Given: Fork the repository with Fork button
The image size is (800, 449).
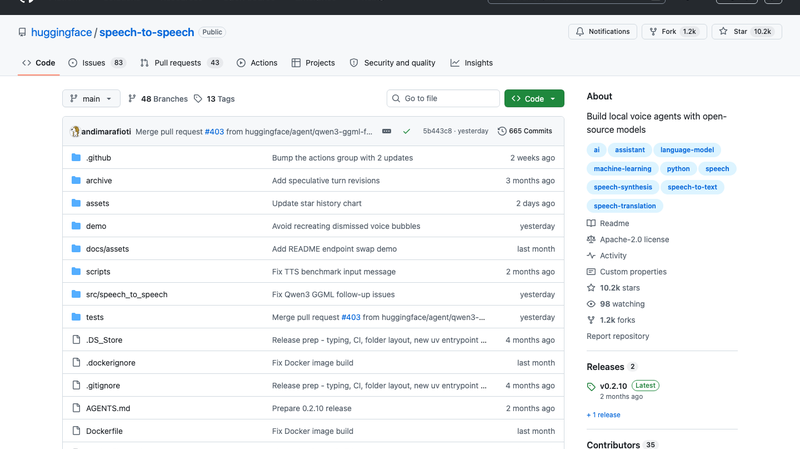Looking at the screenshot, I should pos(674,32).
